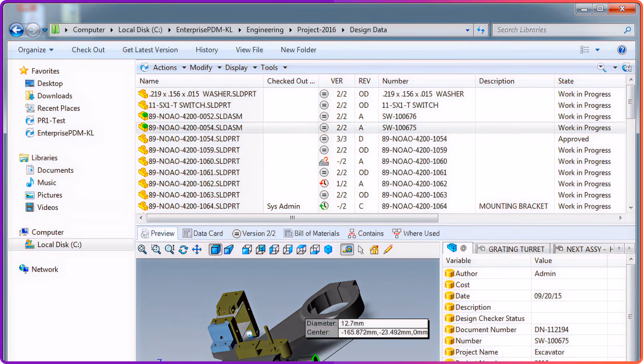Select the Pan arrows tool
The width and height of the screenshot is (643, 364).
197,249
